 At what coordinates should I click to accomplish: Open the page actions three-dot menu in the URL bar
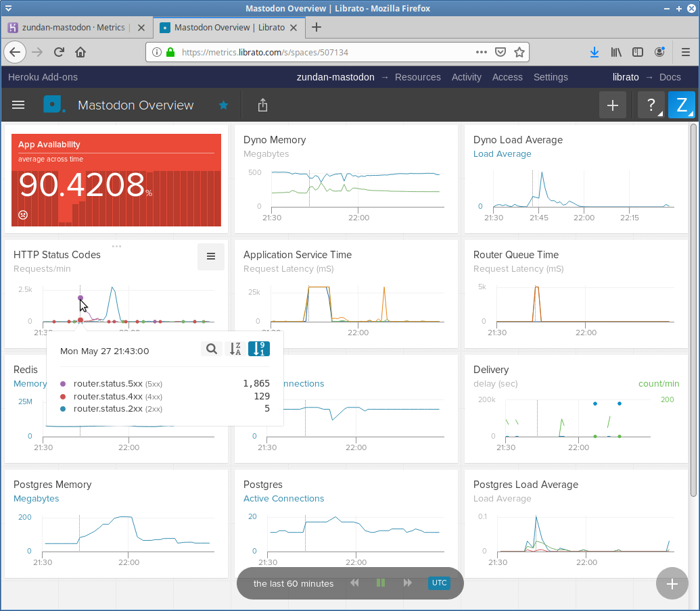point(482,52)
